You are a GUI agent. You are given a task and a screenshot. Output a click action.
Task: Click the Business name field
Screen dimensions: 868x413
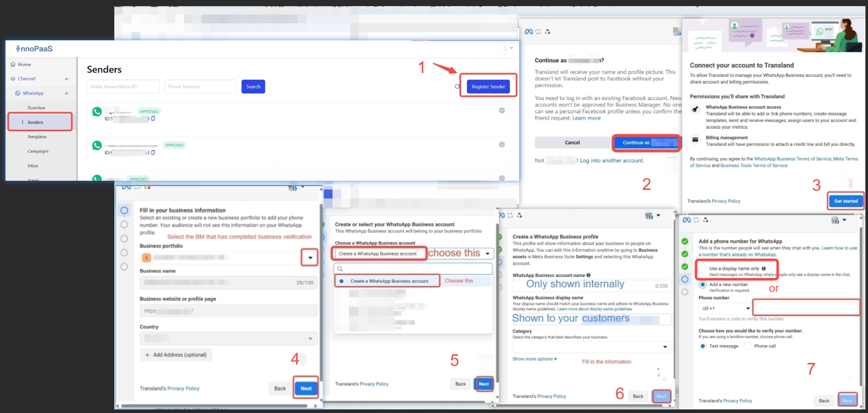click(x=229, y=282)
